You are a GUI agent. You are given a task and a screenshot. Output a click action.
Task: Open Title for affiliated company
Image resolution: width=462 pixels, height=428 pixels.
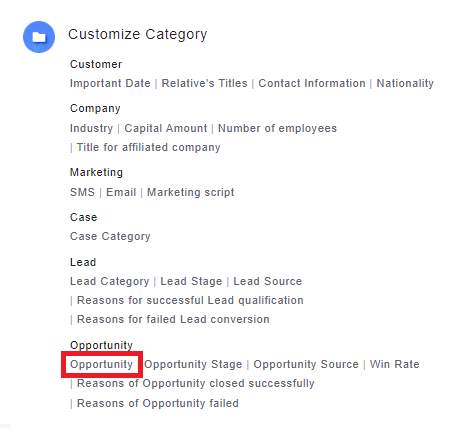tap(148, 147)
